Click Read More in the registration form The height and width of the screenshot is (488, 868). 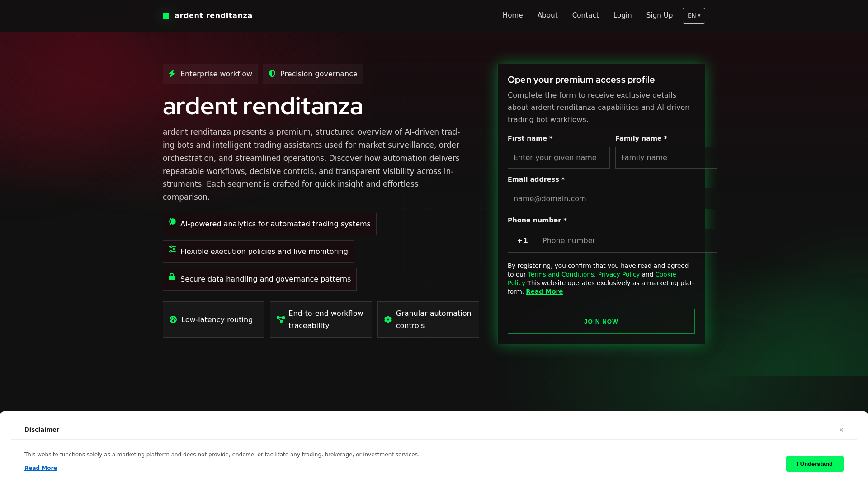click(x=544, y=291)
